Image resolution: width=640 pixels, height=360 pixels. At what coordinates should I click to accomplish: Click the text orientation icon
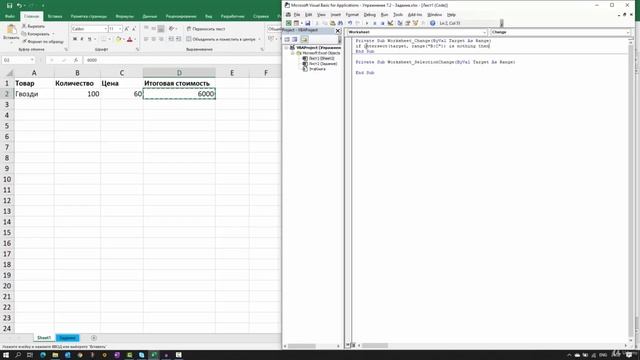[x=171, y=29]
